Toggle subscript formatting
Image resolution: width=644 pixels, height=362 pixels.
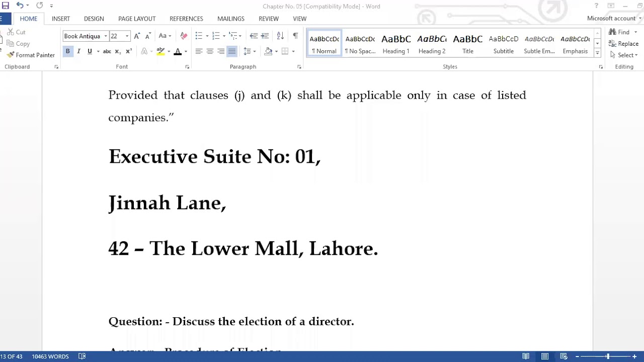(x=118, y=51)
